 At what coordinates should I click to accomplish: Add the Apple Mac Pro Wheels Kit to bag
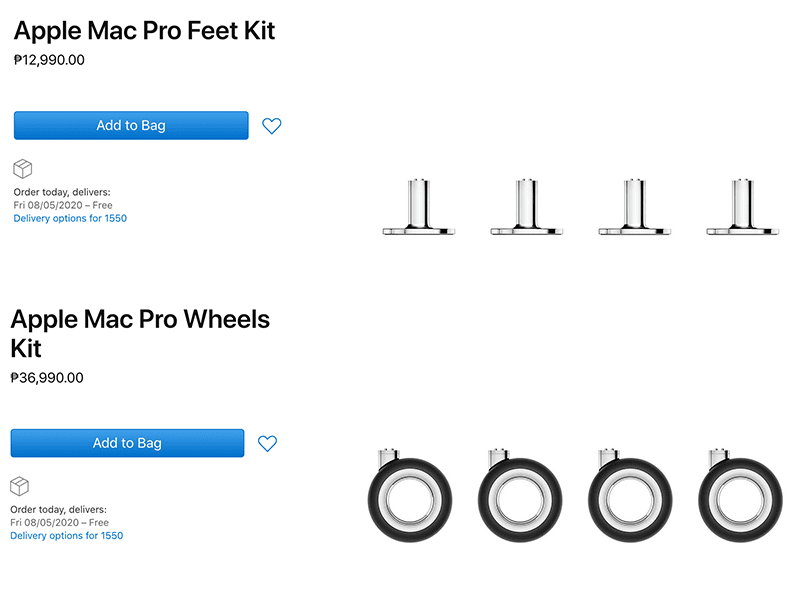(127, 443)
